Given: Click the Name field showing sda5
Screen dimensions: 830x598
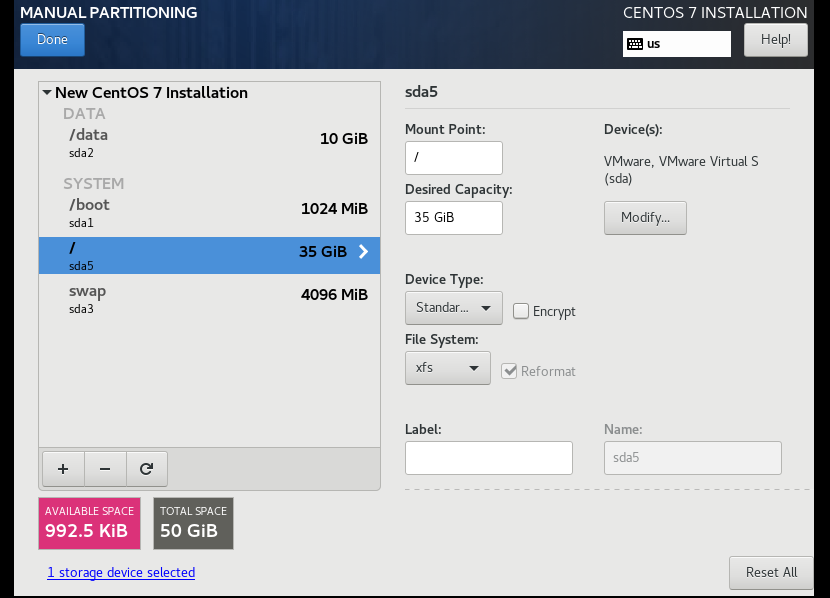Looking at the screenshot, I should (693, 458).
